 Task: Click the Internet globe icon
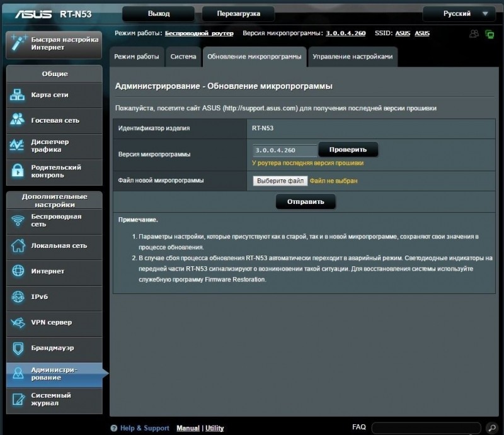pos(18,271)
